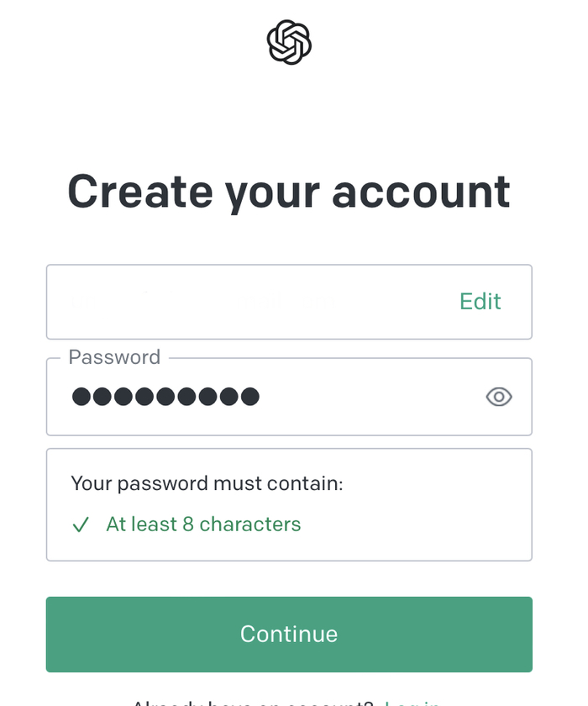Image resolution: width=588 pixels, height=706 pixels.
Task: Click the OpenAI logo at top
Action: (x=289, y=42)
